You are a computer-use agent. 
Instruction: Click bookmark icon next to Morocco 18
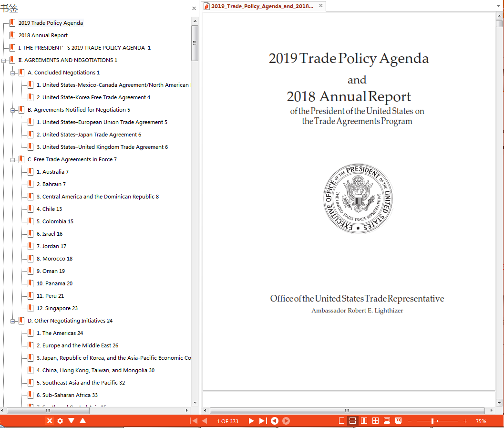point(30,259)
